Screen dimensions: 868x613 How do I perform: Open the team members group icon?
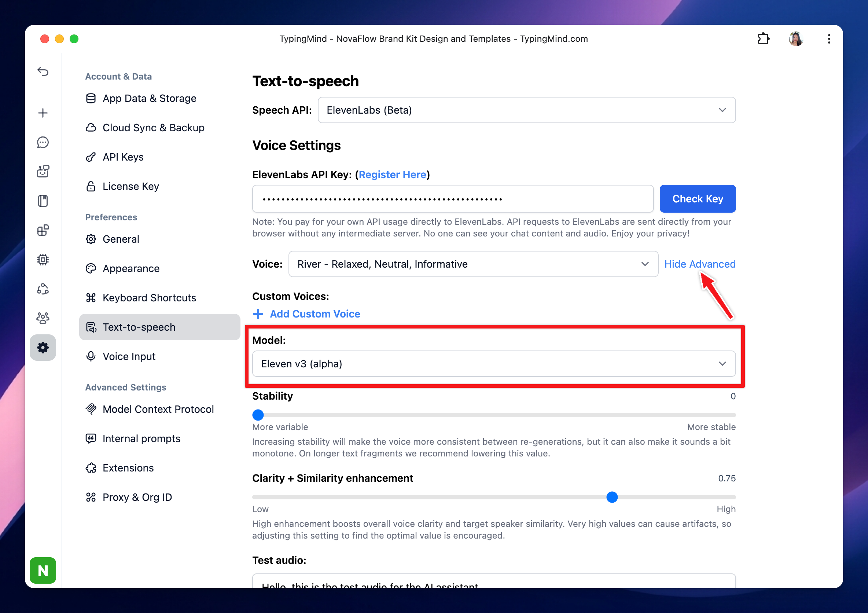(43, 318)
